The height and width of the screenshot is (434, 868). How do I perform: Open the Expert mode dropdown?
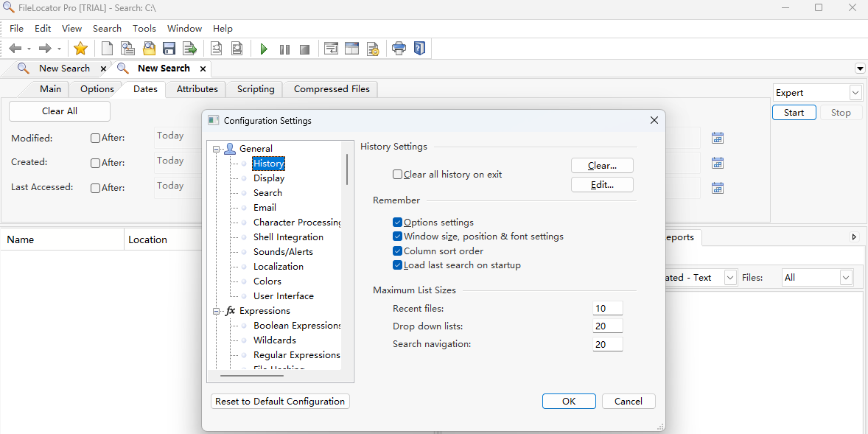tap(854, 92)
